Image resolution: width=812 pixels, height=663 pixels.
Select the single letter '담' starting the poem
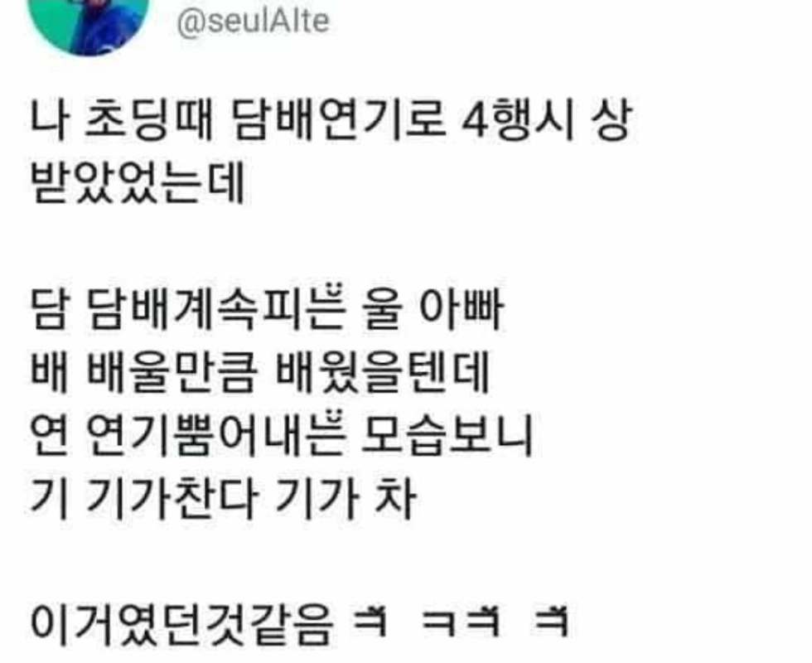pos(49,311)
